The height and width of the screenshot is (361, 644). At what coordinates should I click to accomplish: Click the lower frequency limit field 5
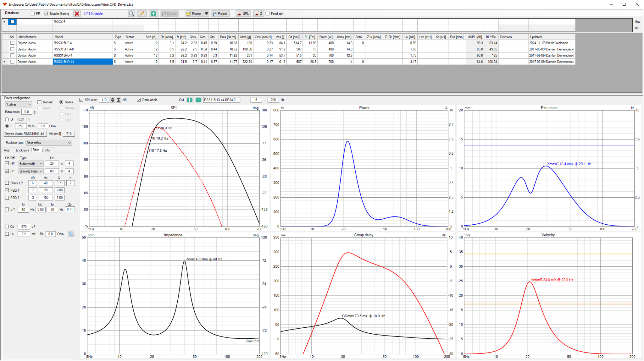(256, 100)
